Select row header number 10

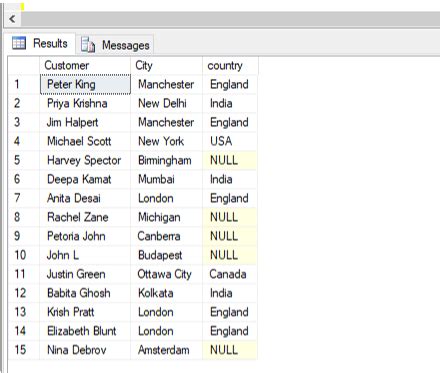[24, 255]
